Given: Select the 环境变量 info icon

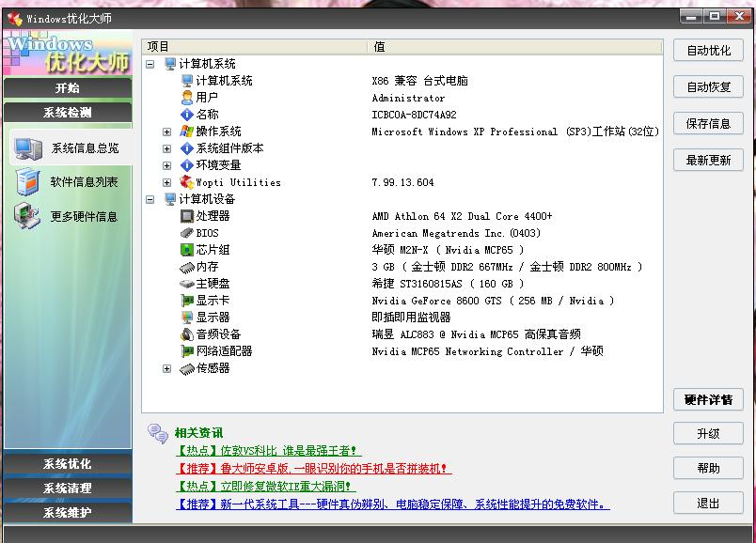Looking at the screenshot, I should 187,165.
